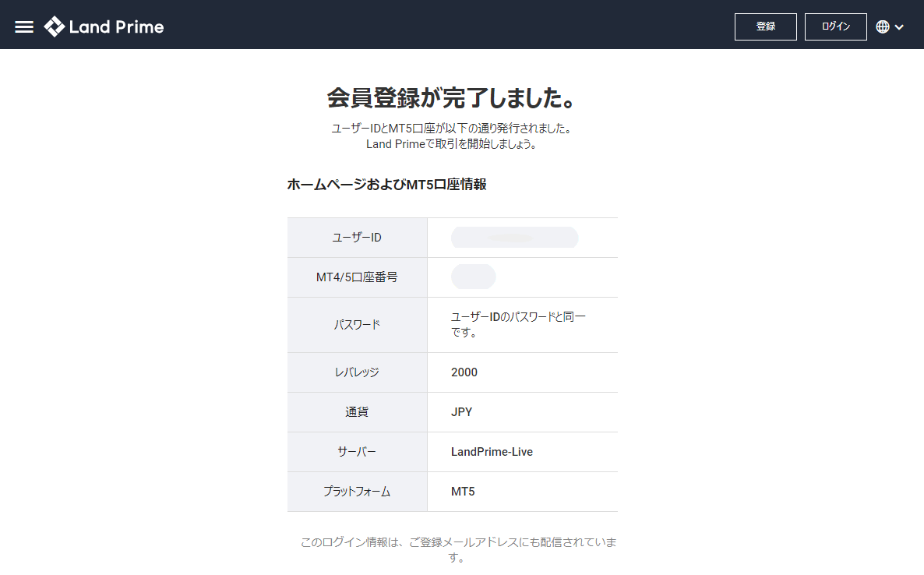Click the レバレッジ label cell
This screenshot has height=575, width=924.
tap(357, 372)
